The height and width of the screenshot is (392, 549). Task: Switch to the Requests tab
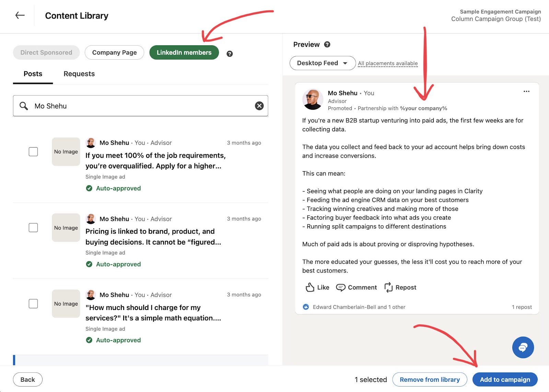click(x=79, y=74)
